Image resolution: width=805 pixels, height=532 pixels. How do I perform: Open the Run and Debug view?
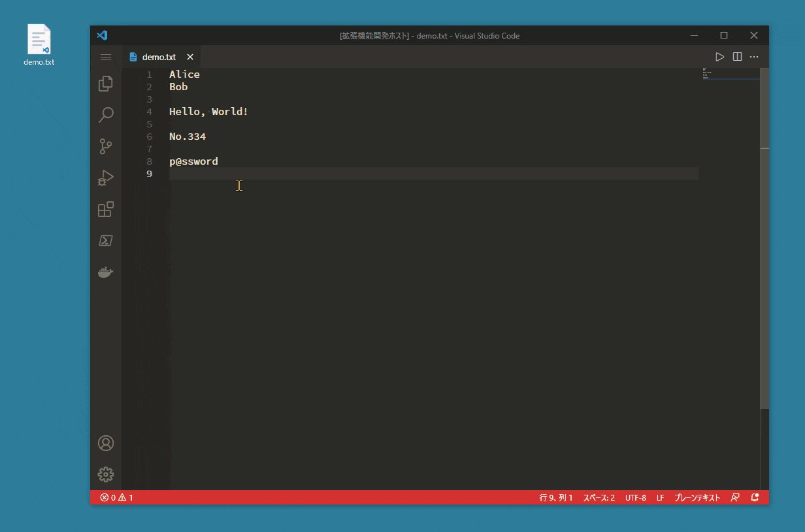106,178
